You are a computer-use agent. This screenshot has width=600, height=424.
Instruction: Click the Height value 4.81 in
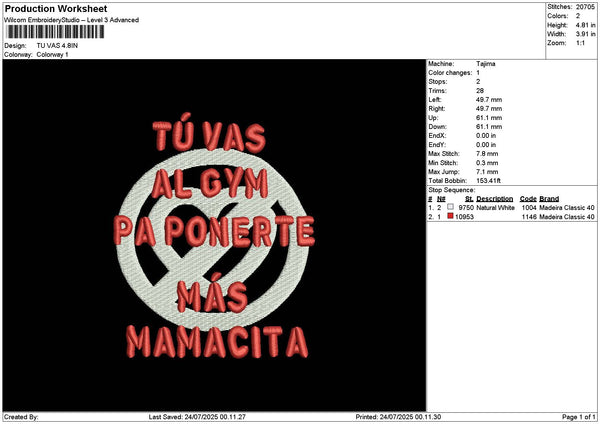[585, 25]
